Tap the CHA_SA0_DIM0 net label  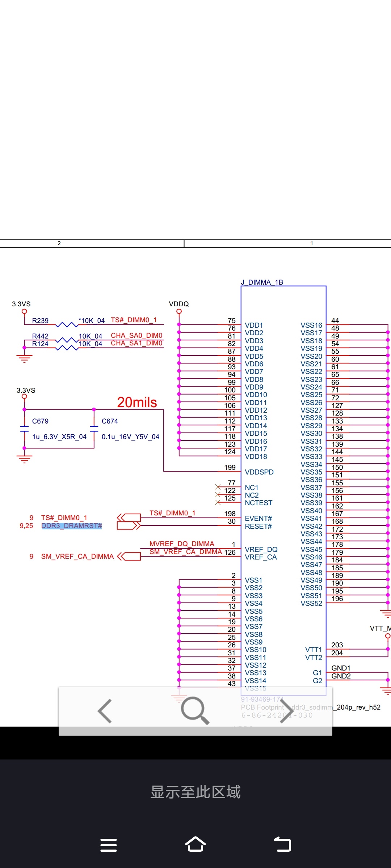click(136, 335)
